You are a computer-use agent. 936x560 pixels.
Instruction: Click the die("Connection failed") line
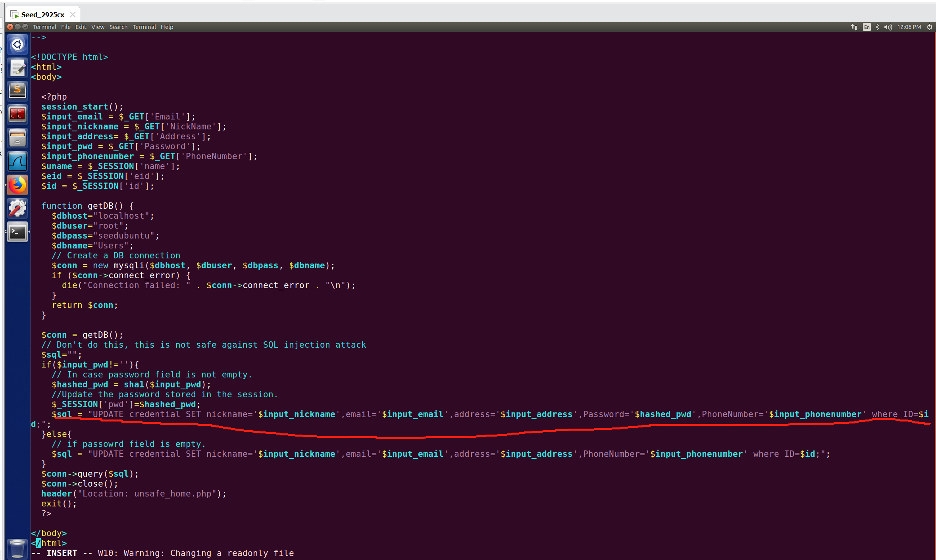[209, 285]
